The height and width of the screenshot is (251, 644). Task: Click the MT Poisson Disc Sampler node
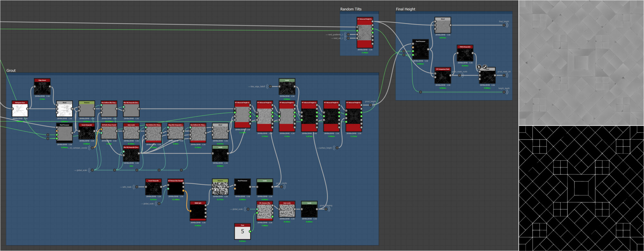tap(175, 188)
